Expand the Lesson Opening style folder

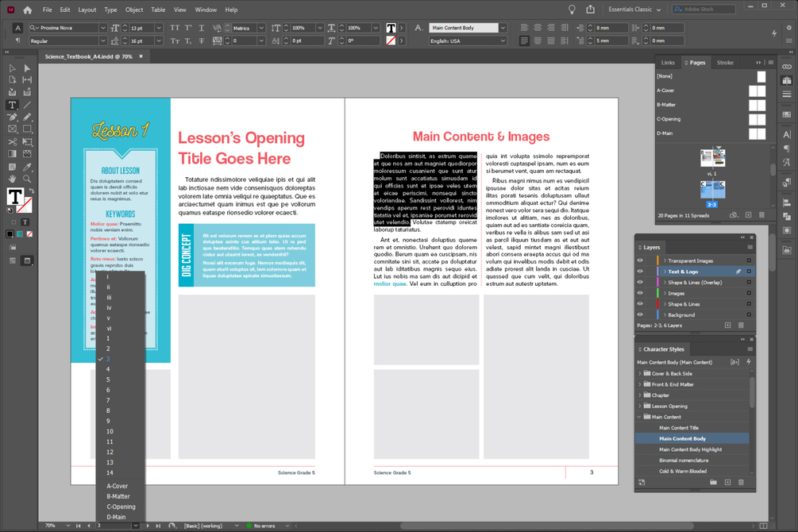[x=640, y=407]
